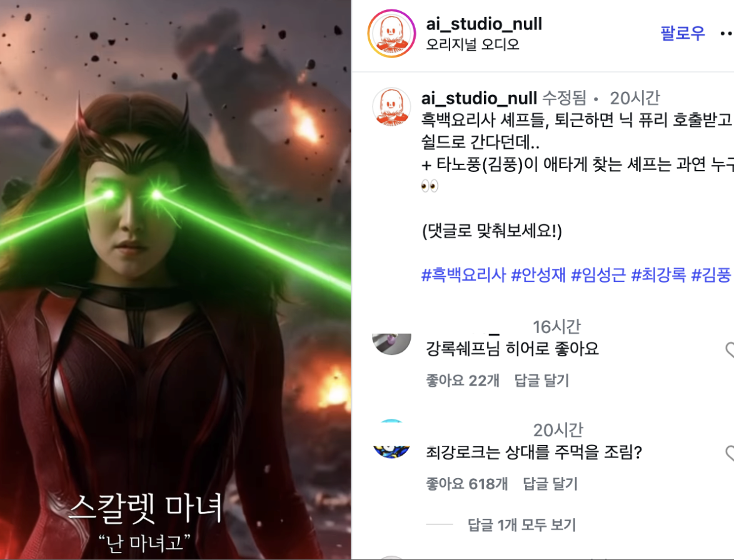The width and height of the screenshot is (734, 560).
Task: Open the #김풍 hashtag
Action: [711, 274]
